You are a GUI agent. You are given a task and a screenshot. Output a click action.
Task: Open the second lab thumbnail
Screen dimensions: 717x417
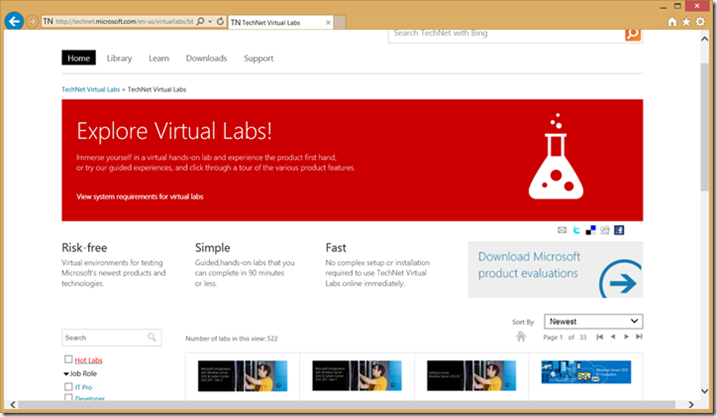357,376
